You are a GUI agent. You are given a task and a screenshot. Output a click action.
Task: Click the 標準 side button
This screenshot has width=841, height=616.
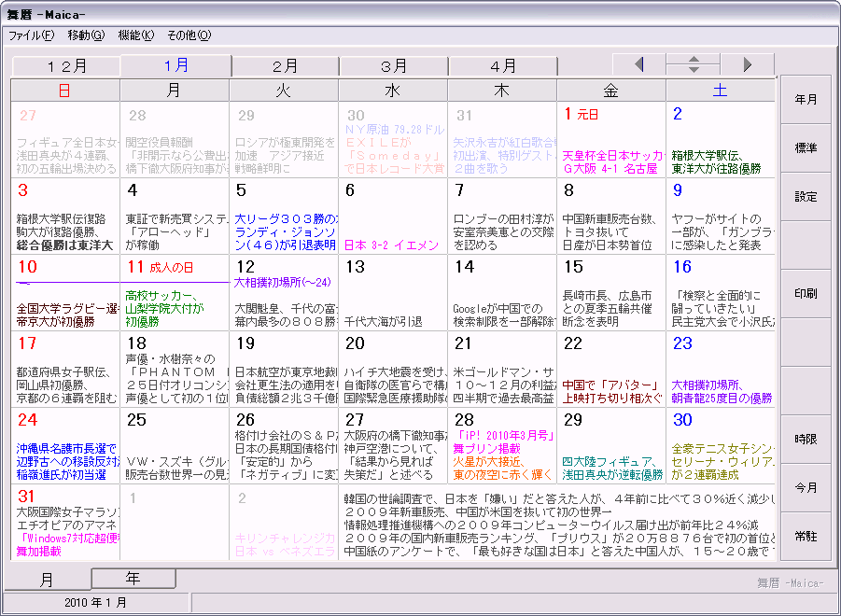806,148
